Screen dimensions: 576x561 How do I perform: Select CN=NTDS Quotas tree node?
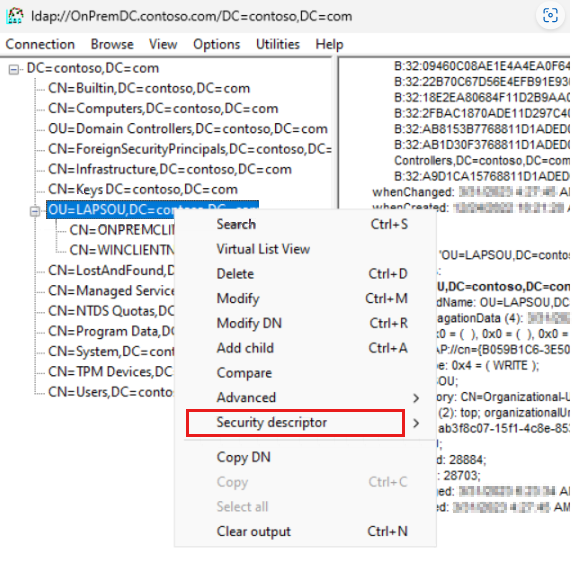click(x=111, y=311)
